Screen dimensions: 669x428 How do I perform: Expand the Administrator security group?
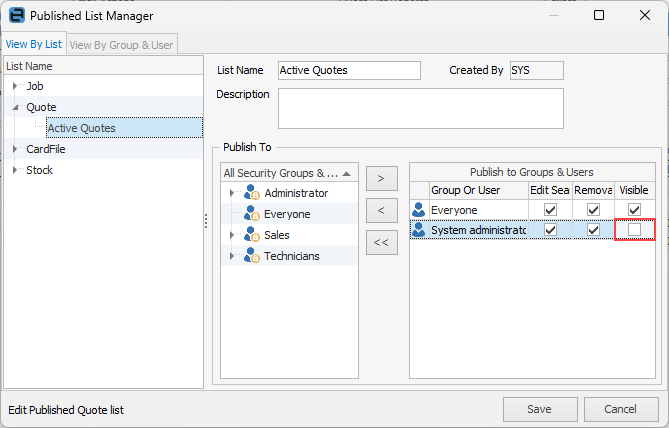click(233, 193)
